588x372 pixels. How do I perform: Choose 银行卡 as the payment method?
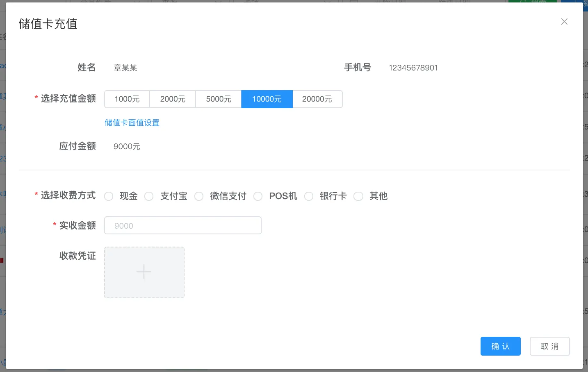pyautogui.click(x=309, y=197)
